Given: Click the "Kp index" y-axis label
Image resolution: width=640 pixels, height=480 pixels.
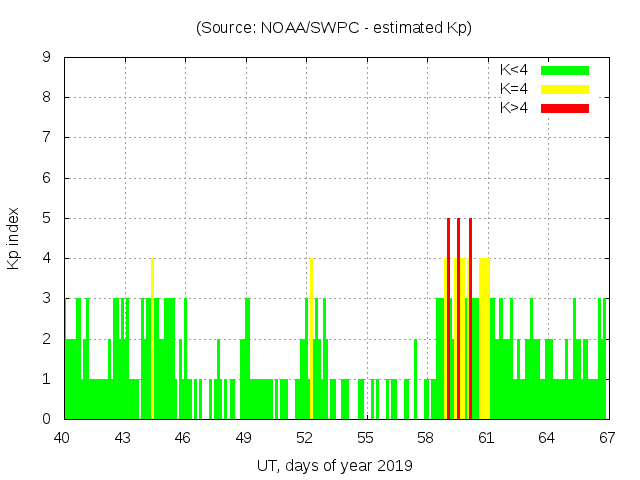Looking at the screenshot, I should 14,238.
